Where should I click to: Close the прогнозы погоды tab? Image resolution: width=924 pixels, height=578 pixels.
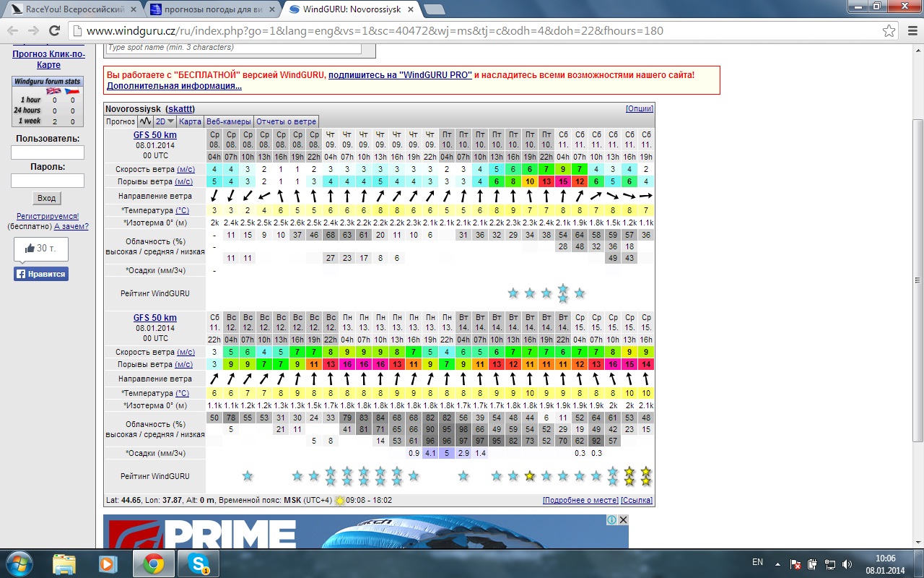pos(273,10)
